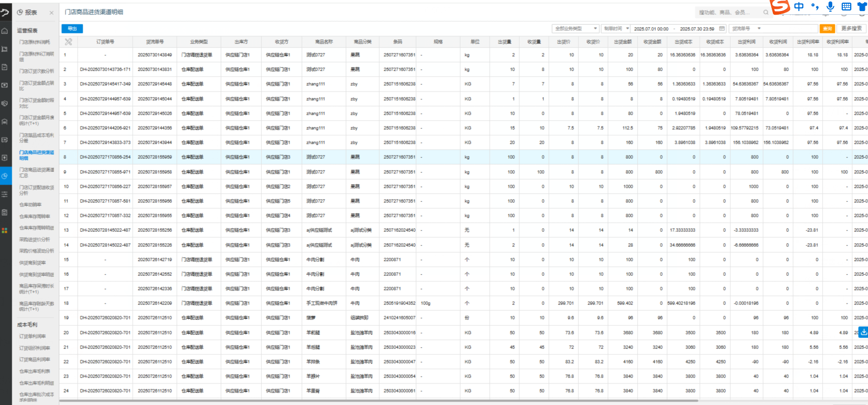The width and height of the screenshot is (868, 405).
Task: Click the blue download icon at right edge
Action: [x=863, y=332]
